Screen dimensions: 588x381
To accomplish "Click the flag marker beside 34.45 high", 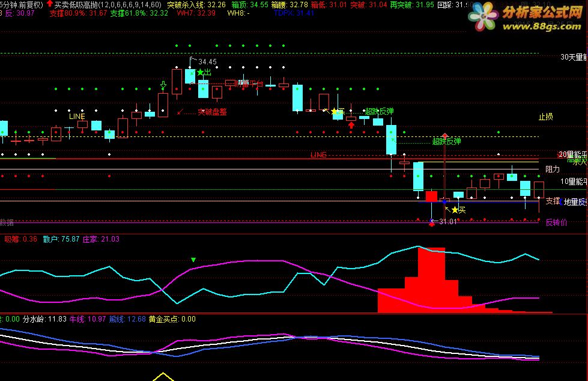I will click(x=193, y=59).
